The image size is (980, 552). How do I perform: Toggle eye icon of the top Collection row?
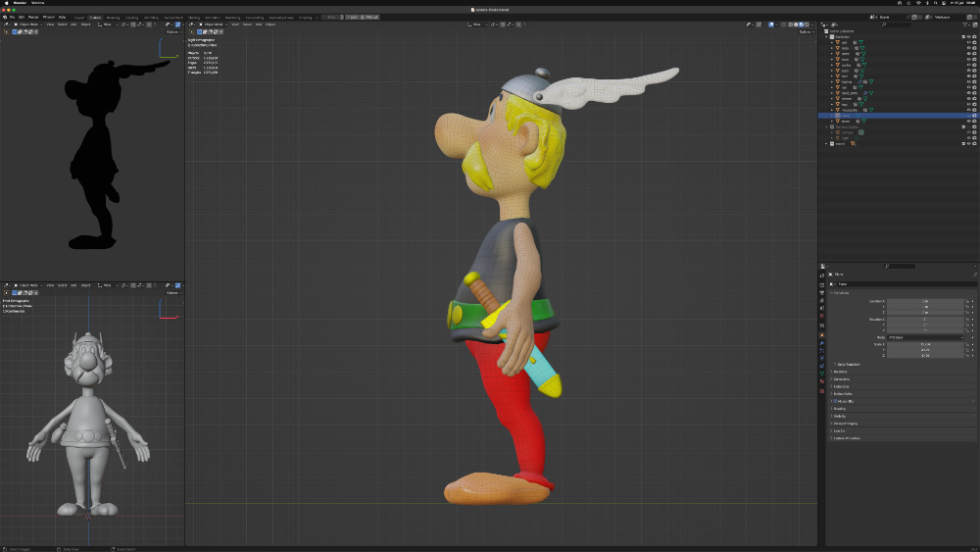click(x=969, y=37)
